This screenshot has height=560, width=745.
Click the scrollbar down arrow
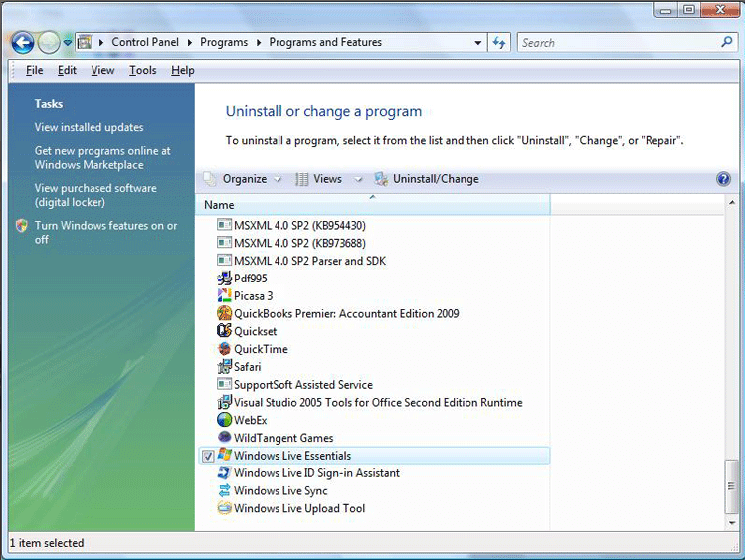click(732, 523)
